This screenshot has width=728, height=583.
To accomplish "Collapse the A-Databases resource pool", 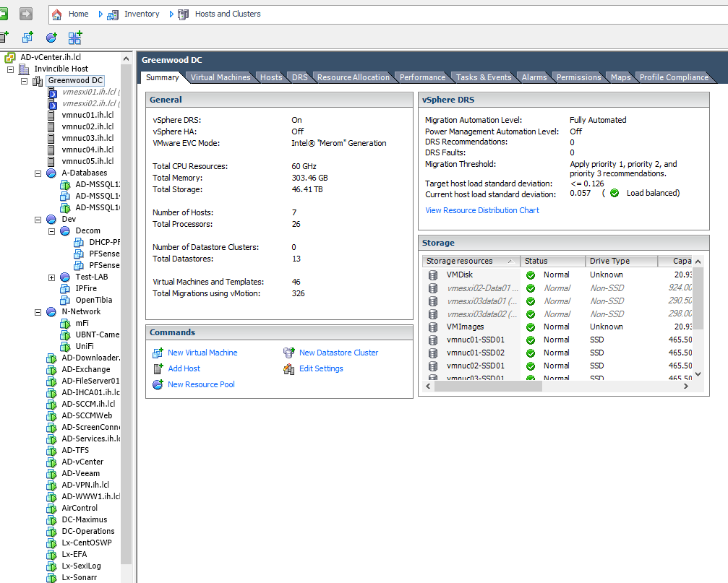I will (38, 173).
